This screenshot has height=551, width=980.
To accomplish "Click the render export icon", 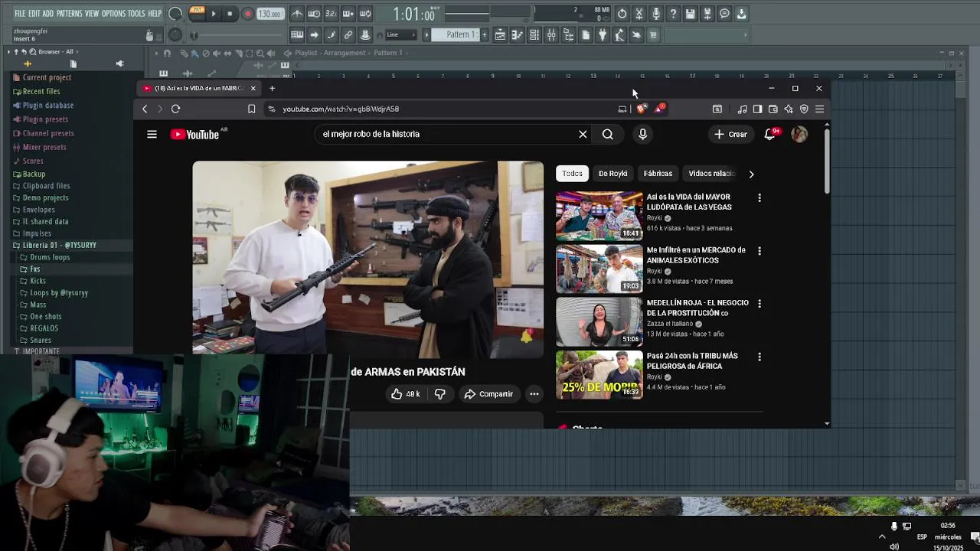I will 707,14.
